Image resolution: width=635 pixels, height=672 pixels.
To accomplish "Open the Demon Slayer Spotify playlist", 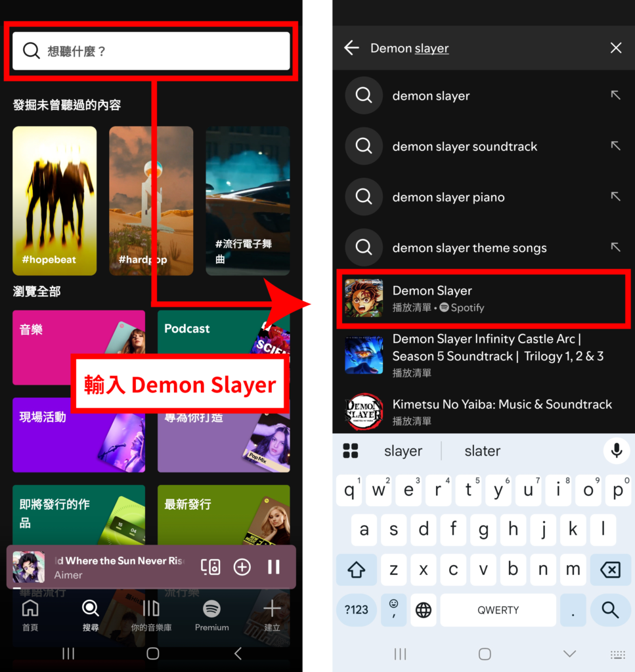I will [483, 299].
